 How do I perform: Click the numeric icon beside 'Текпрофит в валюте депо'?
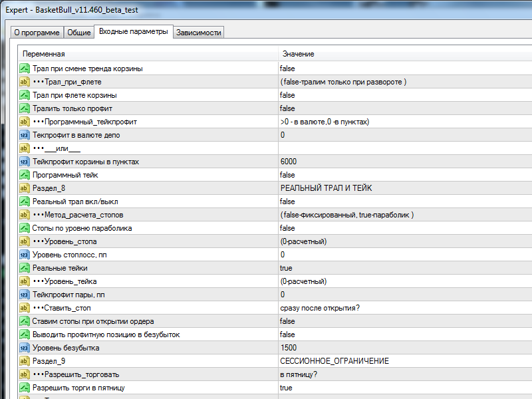click(x=25, y=135)
